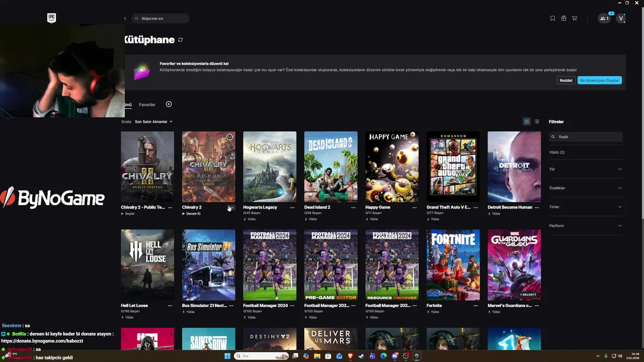The image size is (644, 362).
Task: Open File Explorer from the taskbar
Action: [317, 356]
